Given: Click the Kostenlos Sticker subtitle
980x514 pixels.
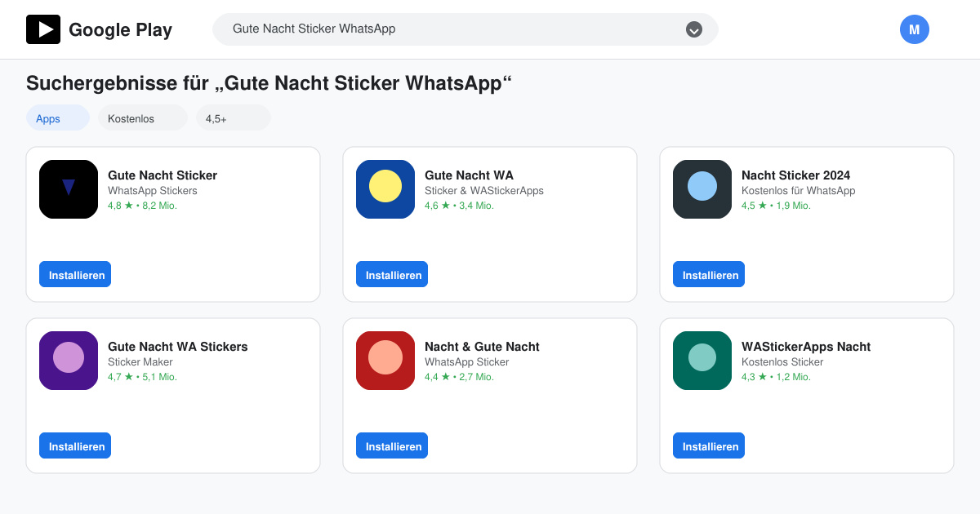Looking at the screenshot, I should 782,362.
